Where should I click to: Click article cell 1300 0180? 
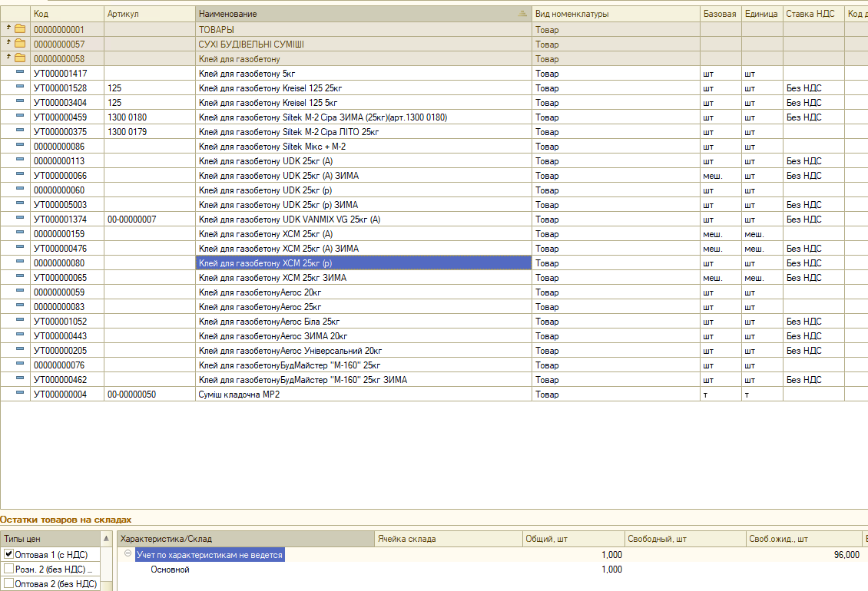click(150, 117)
